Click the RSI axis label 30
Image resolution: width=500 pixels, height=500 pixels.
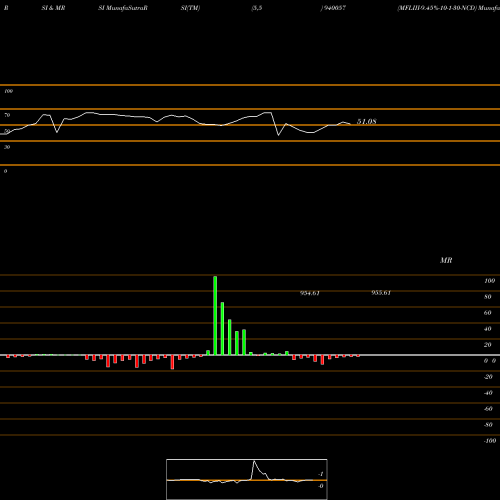7,147
